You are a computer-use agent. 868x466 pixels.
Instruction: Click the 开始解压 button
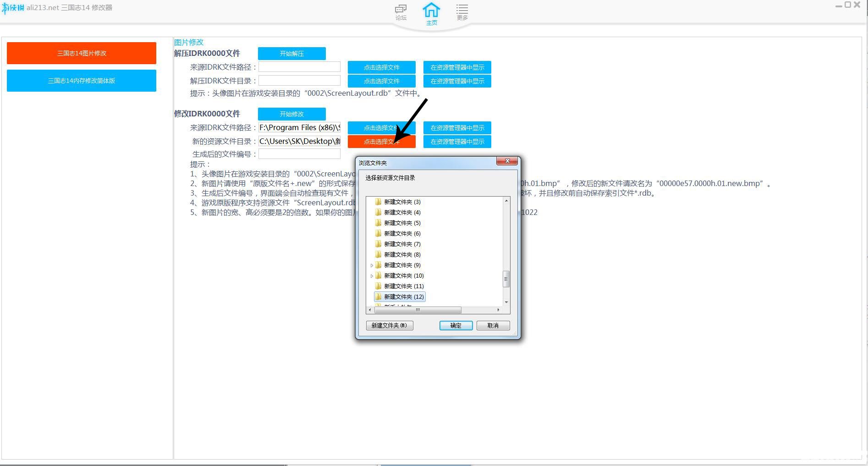292,54
